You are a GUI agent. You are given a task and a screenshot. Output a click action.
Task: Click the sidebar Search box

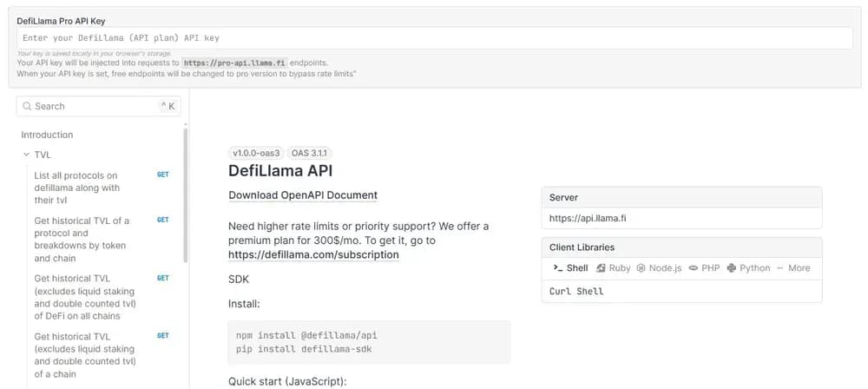pos(99,107)
